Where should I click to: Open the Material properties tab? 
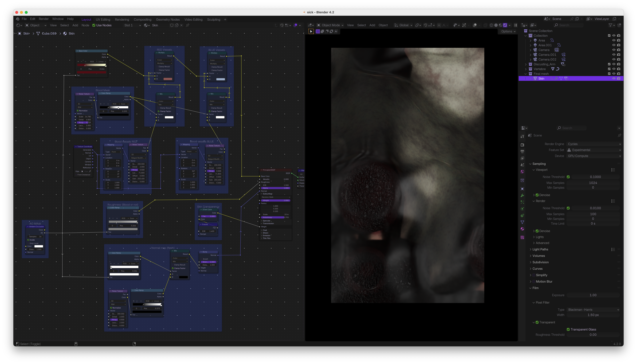(522, 229)
